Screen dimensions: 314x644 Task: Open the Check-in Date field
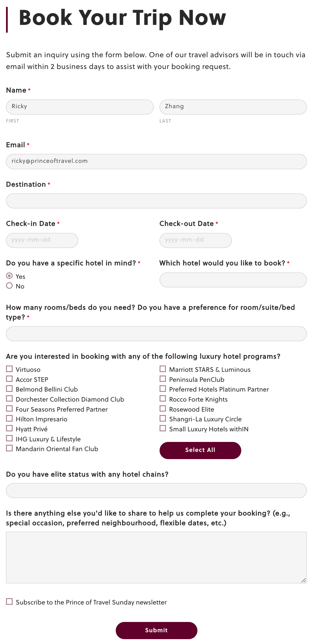(x=42, y=240)
